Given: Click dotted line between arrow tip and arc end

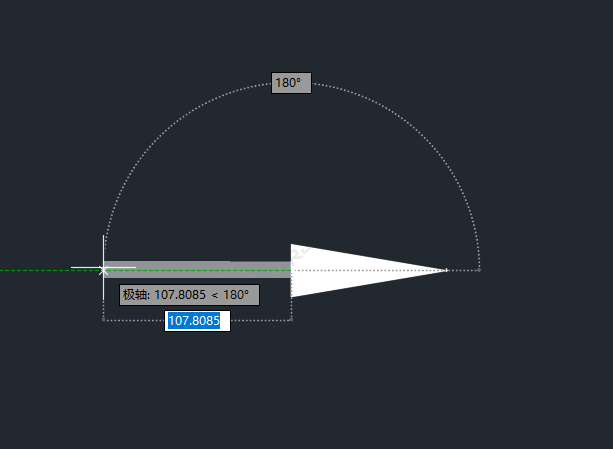Looking at the screenshot, I should 463,270.
